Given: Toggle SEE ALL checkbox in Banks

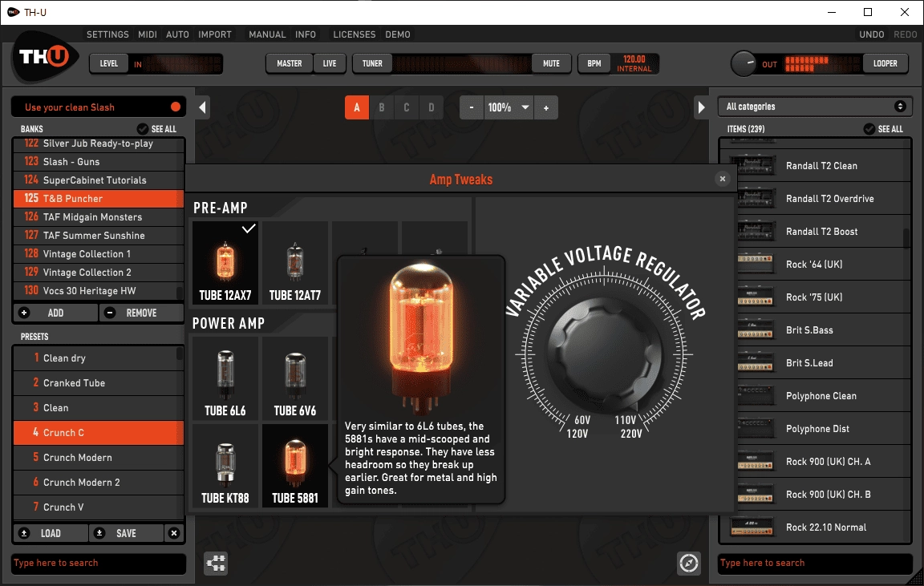Looking at the screenshot, I should coord(143,128).
